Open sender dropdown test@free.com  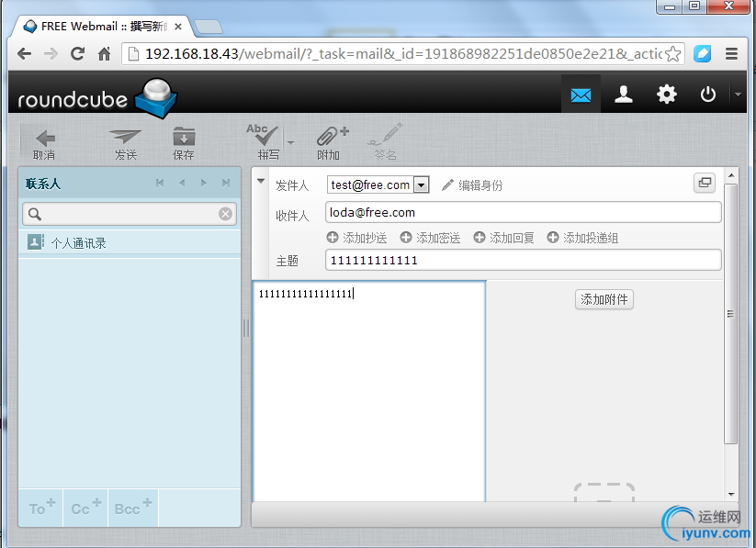378,185
